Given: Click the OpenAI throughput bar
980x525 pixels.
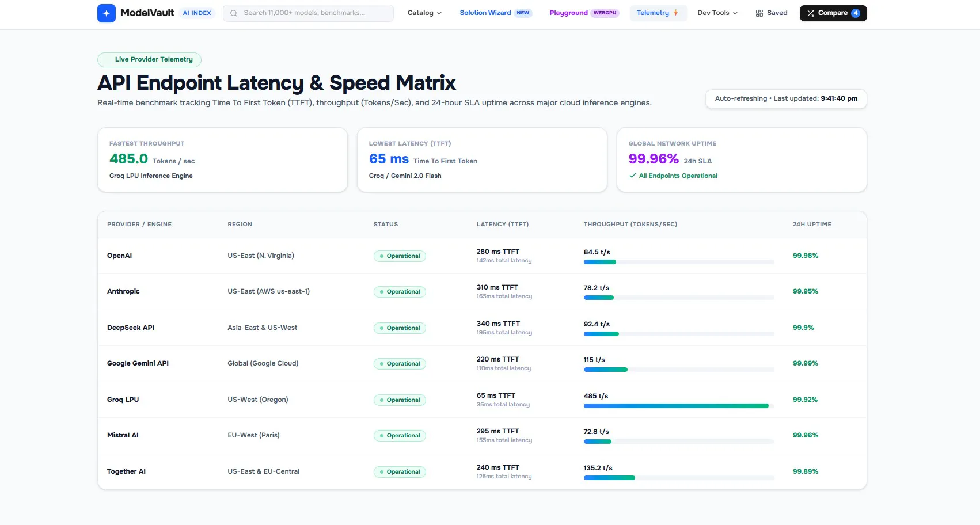Looking at the screenshot, I should coord(679,262).
